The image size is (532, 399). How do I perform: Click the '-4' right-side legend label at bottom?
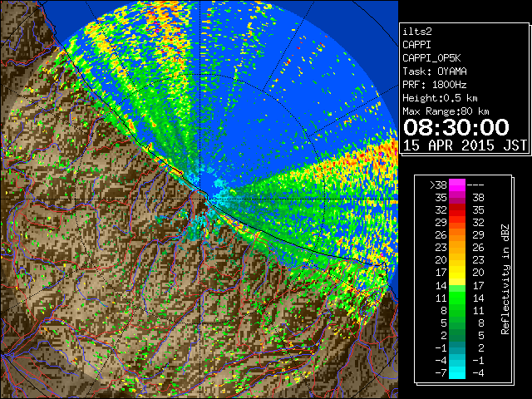[476, 372]
